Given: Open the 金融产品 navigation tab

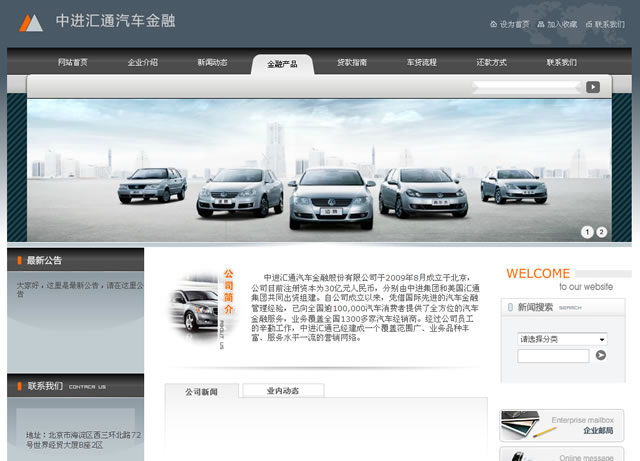Looking at the screenshot, I should pos(282,63).
